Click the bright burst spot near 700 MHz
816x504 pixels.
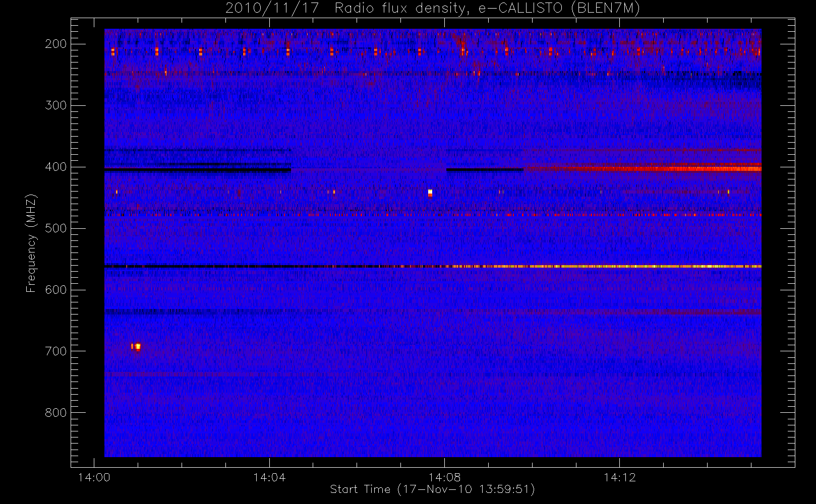(x=137, y=346)
